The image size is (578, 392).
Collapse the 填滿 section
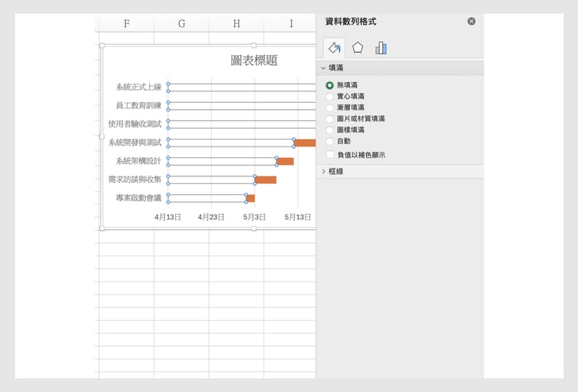pyautogui.click(x=323, y=68)
